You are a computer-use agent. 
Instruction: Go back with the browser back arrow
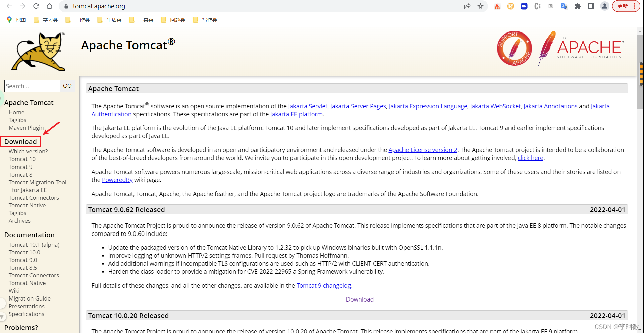tap(9, 6)
